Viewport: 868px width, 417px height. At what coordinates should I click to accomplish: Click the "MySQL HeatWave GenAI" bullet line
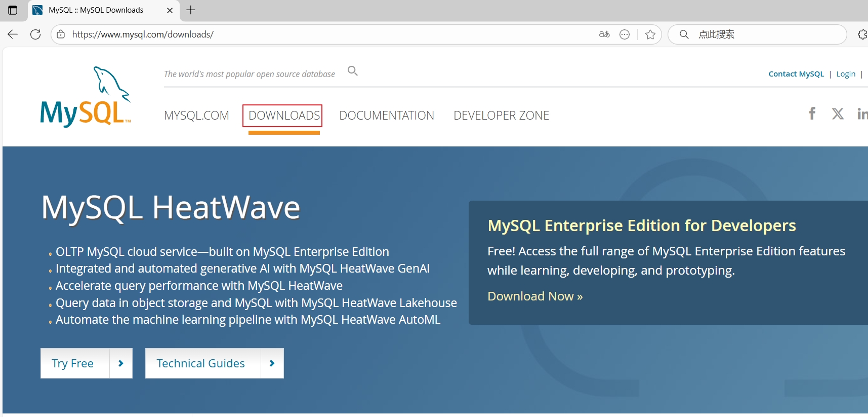(x=242, y=269)
